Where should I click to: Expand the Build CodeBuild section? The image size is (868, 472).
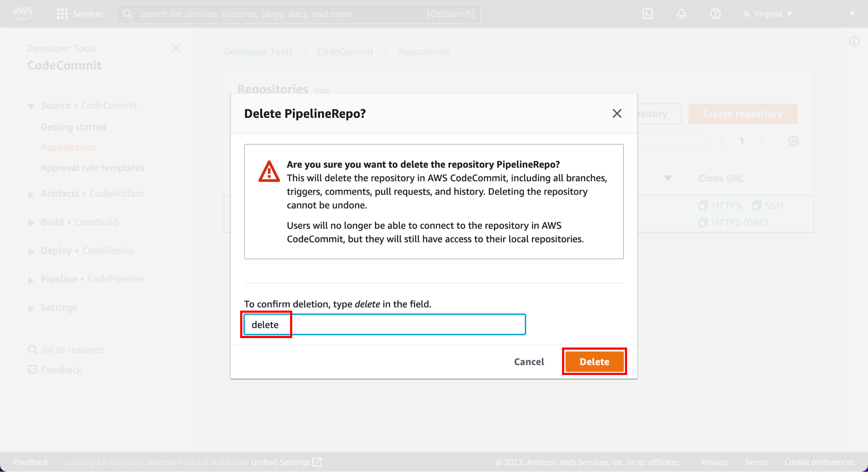pos(31,223)
